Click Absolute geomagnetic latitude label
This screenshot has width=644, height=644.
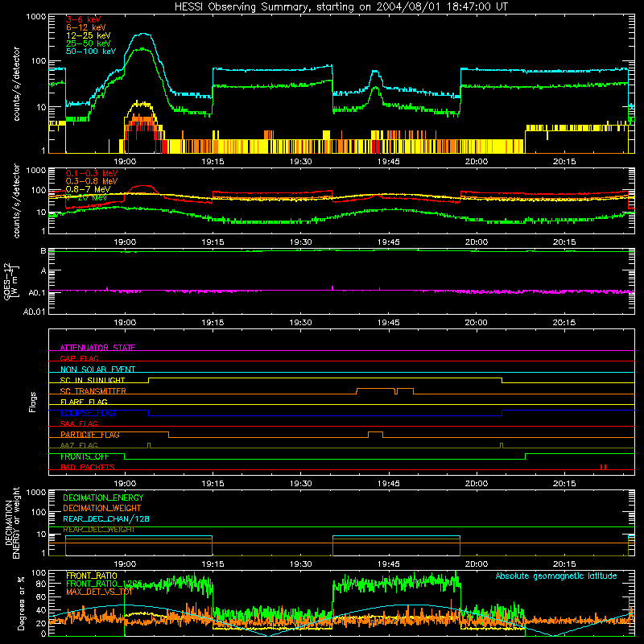[x=556, y=576]
